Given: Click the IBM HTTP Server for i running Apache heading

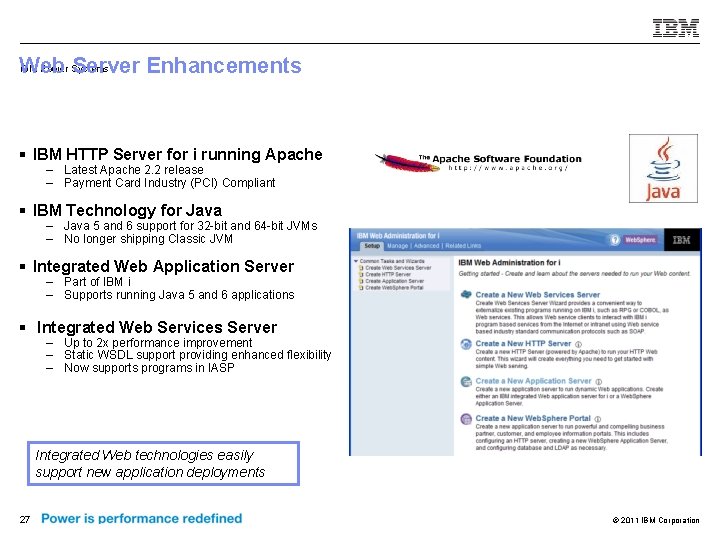Looking at the screenshot, I should 177,154.
